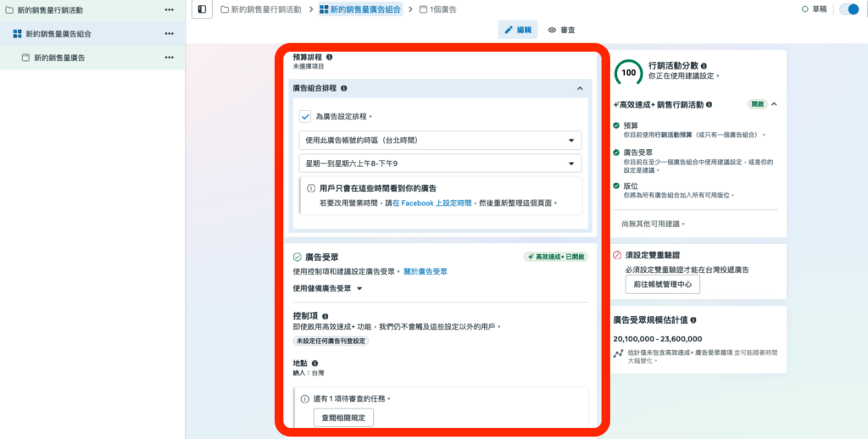Viewport: 868px width, 439px height.
Task: Open options menu for 新的銷售量廣告
Action: tap(169, 58)
